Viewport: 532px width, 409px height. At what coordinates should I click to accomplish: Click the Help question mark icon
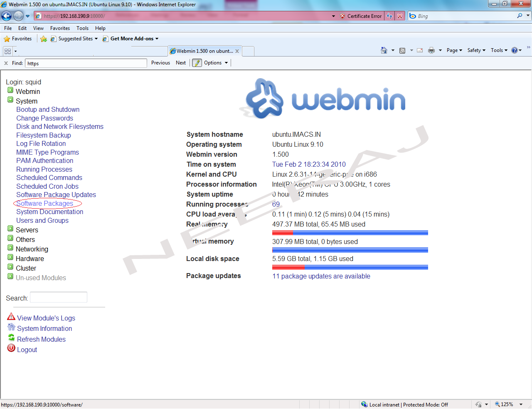(x=515, y=50)
